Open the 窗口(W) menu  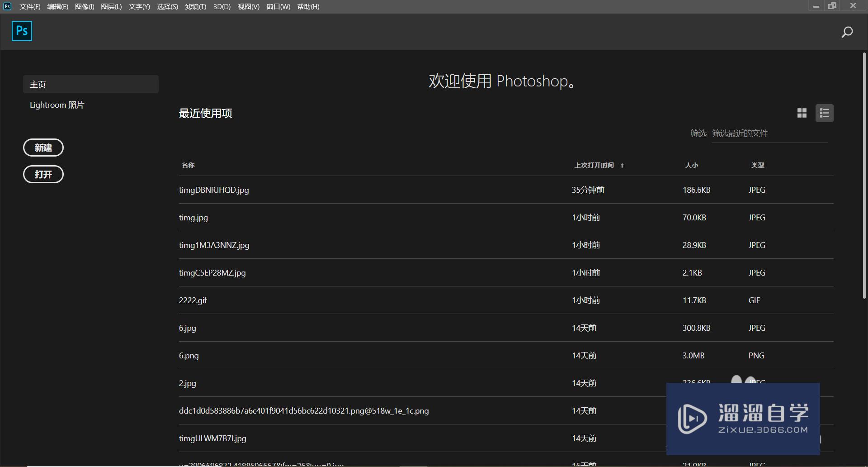278,7
